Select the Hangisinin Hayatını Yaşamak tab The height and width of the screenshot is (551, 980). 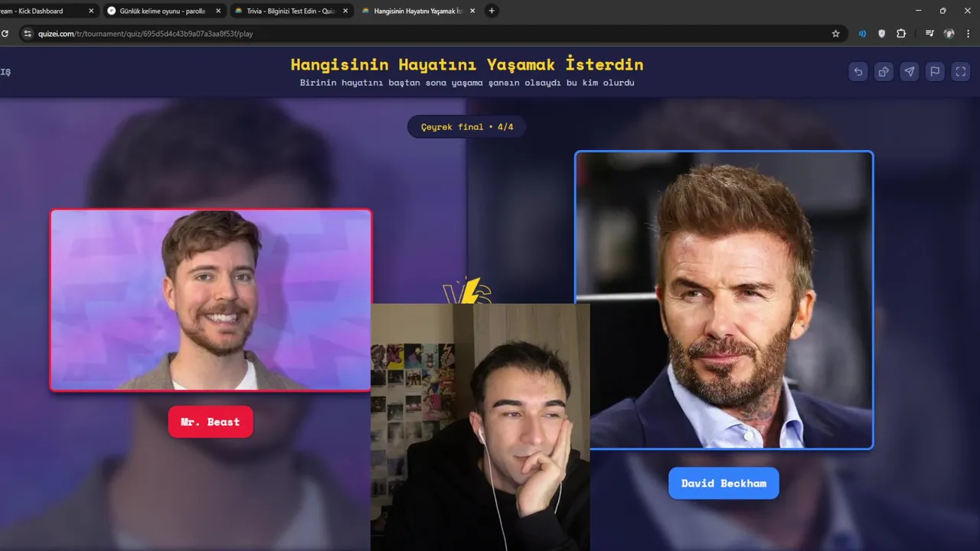(417, 11)
